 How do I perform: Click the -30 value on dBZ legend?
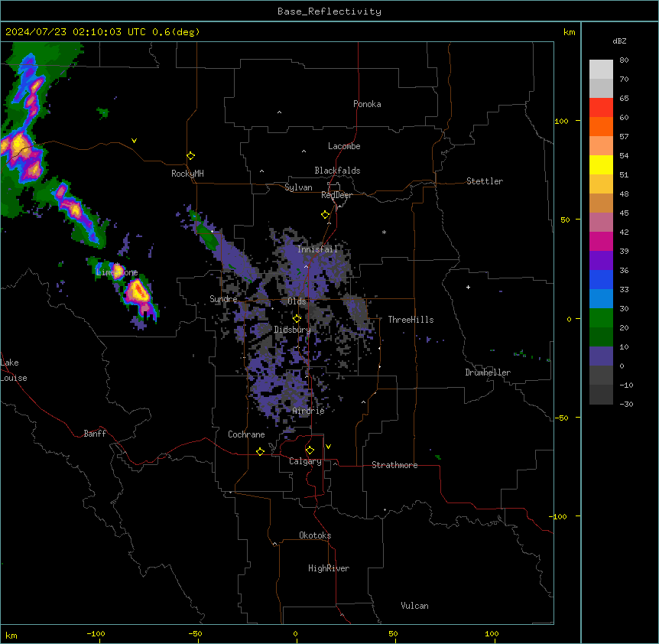click(x=626, y=404)
